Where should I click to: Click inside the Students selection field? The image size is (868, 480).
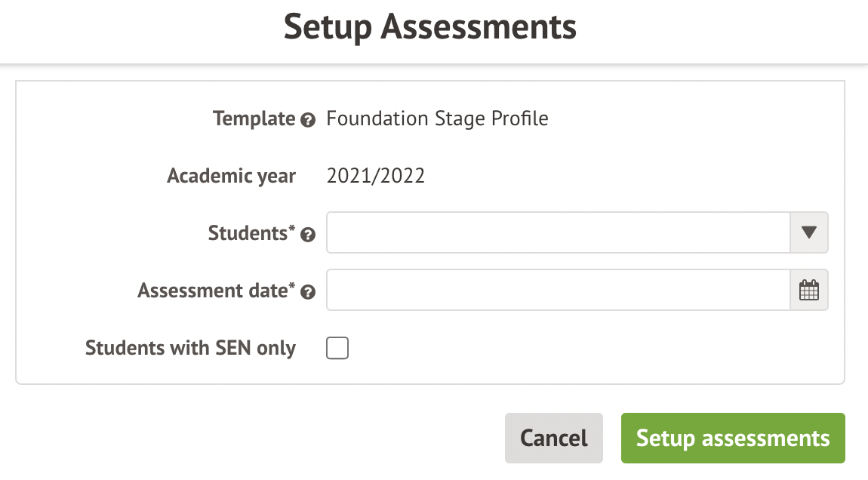coord(557,232)
